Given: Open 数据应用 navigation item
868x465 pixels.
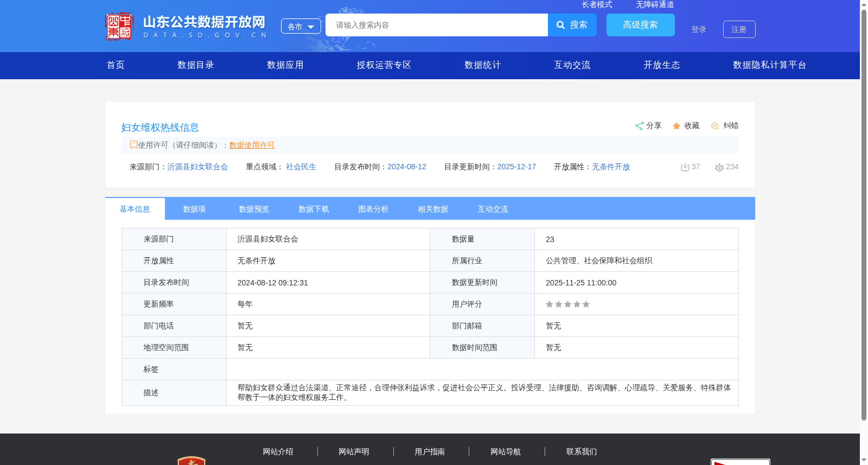Looking at the screenshot, I should tap(285, 65).
